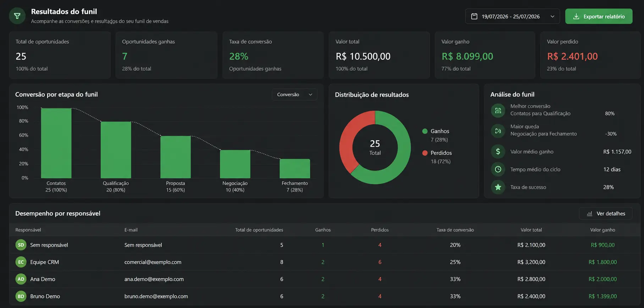Click the R$ 1.800,00 valor ganho cell

[602, 262]
